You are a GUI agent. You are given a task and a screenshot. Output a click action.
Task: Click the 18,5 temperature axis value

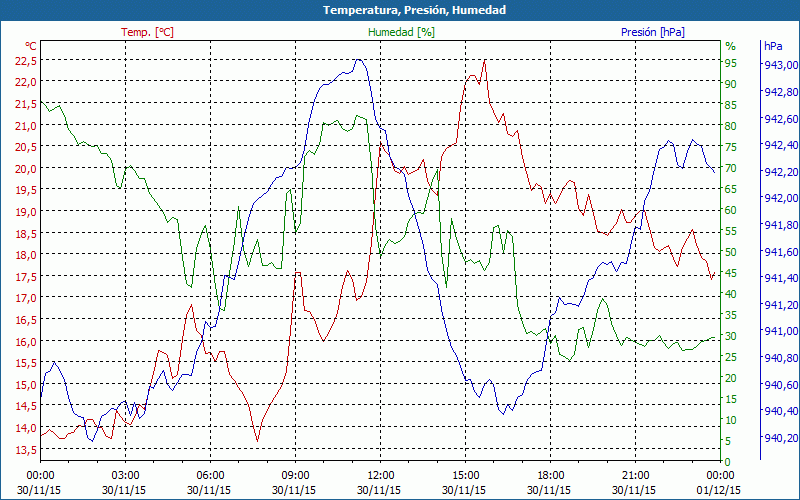26,234
